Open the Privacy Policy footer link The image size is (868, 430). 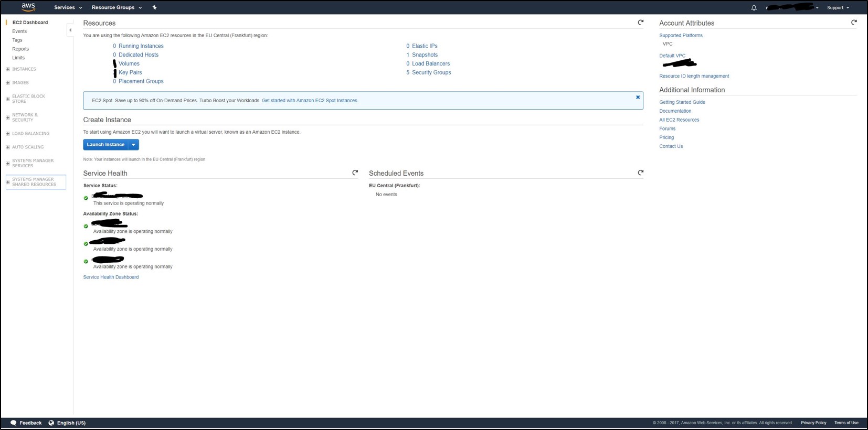(813, 423)
